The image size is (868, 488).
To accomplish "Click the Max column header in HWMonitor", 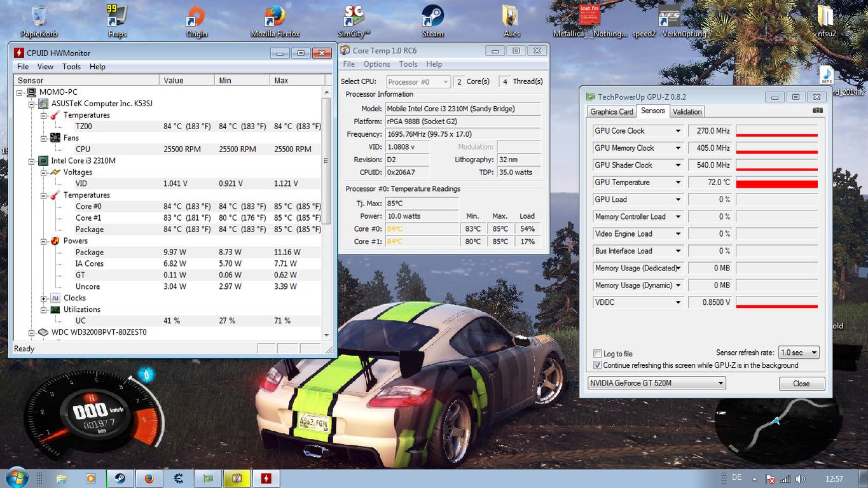I will tap(298, 80).
